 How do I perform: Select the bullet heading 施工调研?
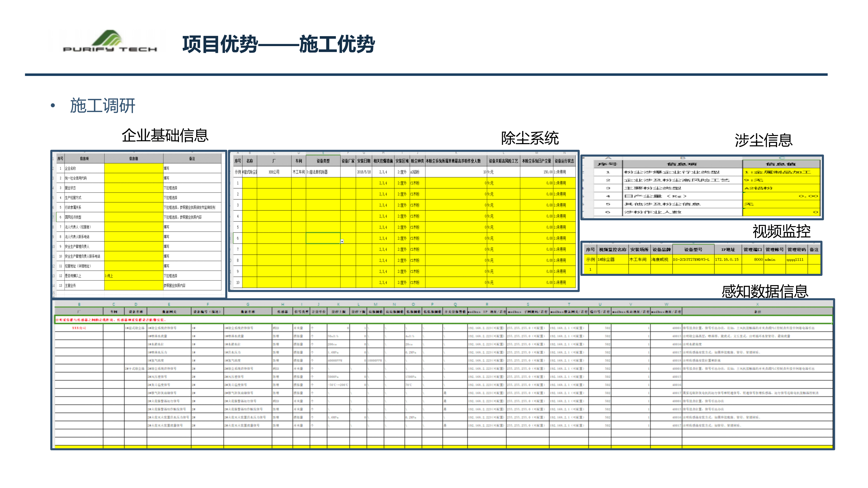coord(103,106)
